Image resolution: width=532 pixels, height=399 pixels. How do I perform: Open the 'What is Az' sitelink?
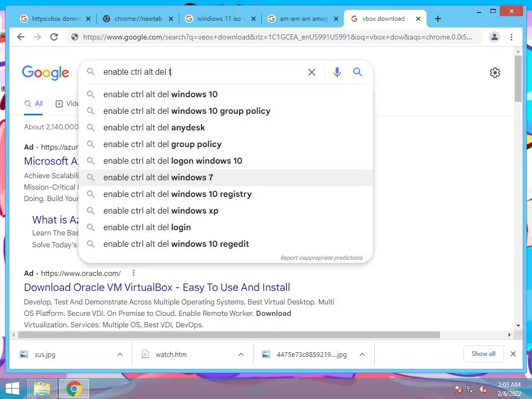tap(55, 220)
